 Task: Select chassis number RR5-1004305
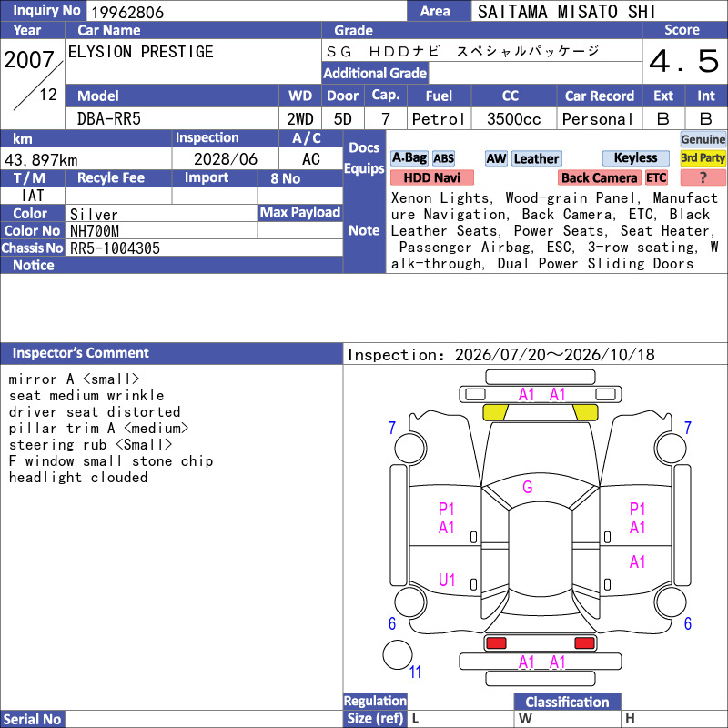[115, 248]
